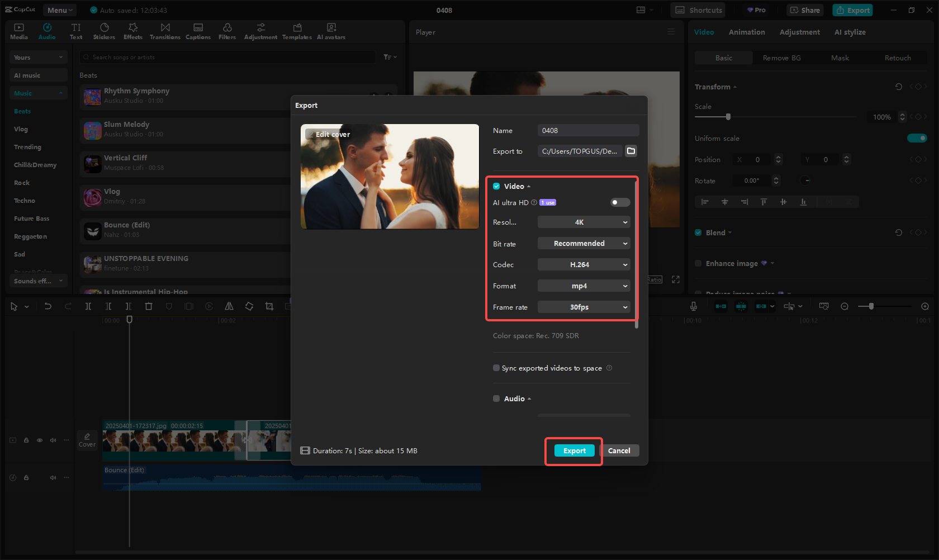Image resolution: width=939 pixels, height=560 pixels.
Task: Open the Resolution dropdown showing 4K
Action: (x=584, y=222)
